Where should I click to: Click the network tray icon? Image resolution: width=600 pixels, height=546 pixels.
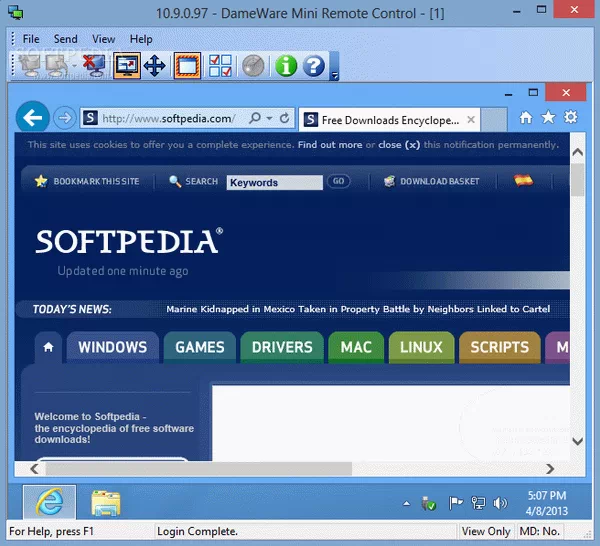478,503
